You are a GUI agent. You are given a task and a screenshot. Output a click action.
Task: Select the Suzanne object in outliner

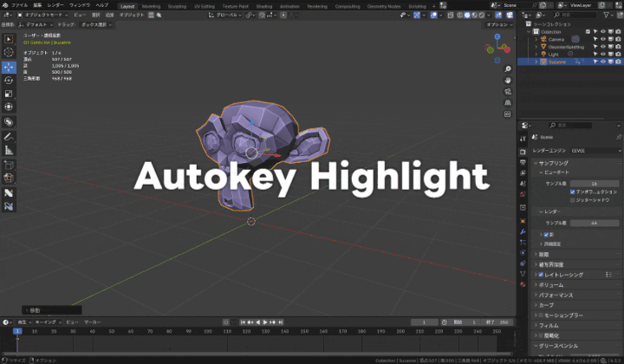click(x=556, y=62)
